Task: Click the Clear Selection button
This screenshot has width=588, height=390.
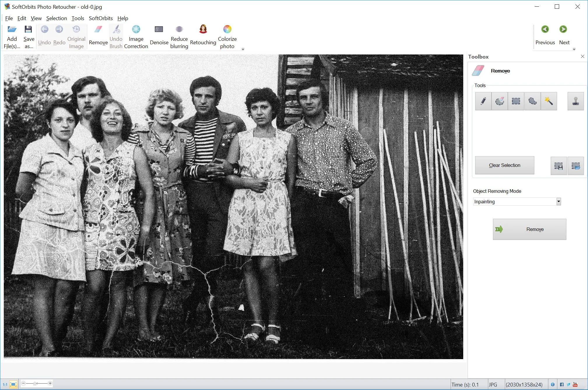Action: tap(504, 165)
